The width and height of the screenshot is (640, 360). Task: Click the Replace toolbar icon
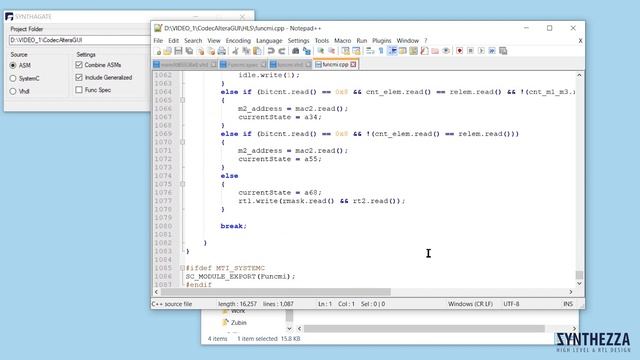(x=307, y=51)
